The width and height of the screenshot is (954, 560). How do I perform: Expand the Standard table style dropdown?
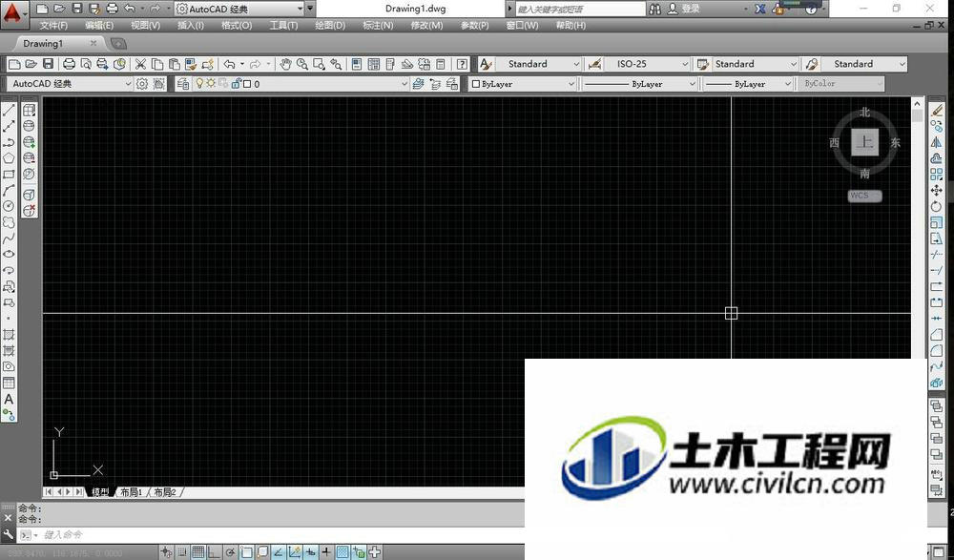tap(793, 64)
